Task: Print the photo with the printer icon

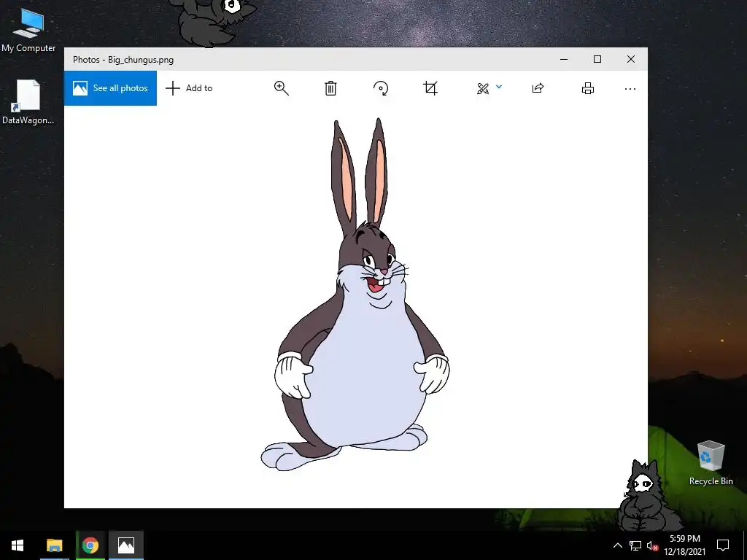Action: 588,88
